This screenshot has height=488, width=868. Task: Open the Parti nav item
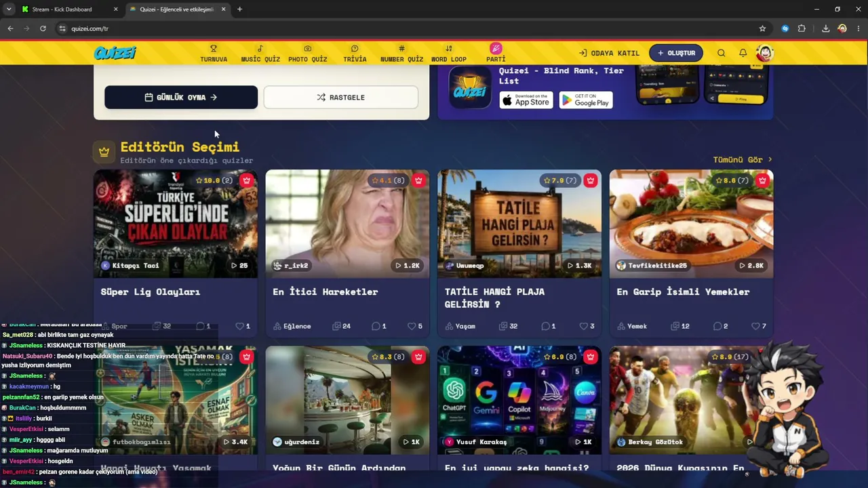(496, 53)
